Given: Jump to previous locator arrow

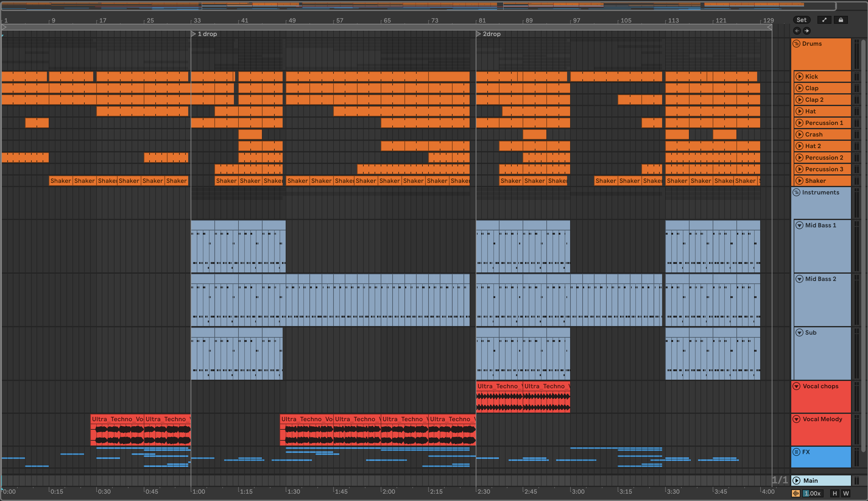Looking at the screenshot, I should pyautogui.click(x=797, y=31).
